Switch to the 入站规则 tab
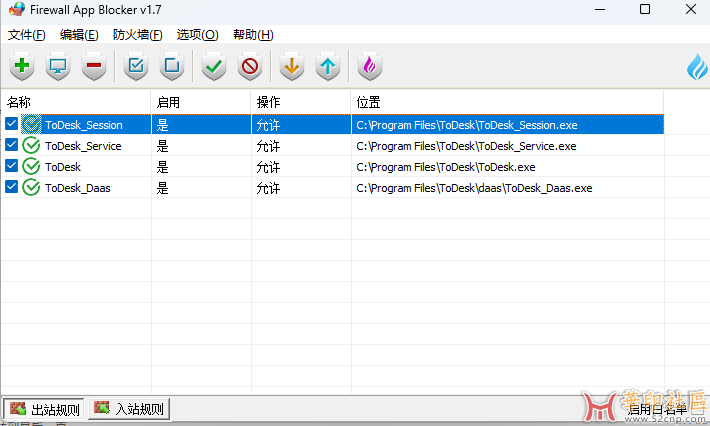 click(129, 409)
